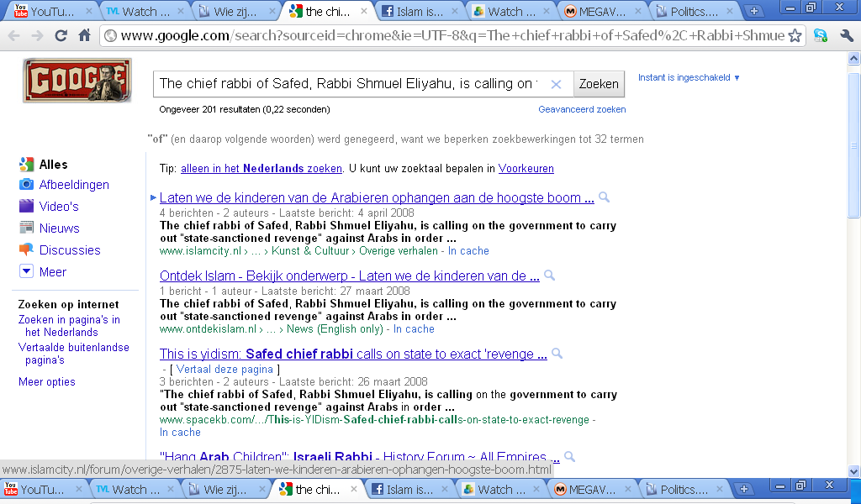Click the magnifier beside 'Hang Arab Children' result

(569, 456)
